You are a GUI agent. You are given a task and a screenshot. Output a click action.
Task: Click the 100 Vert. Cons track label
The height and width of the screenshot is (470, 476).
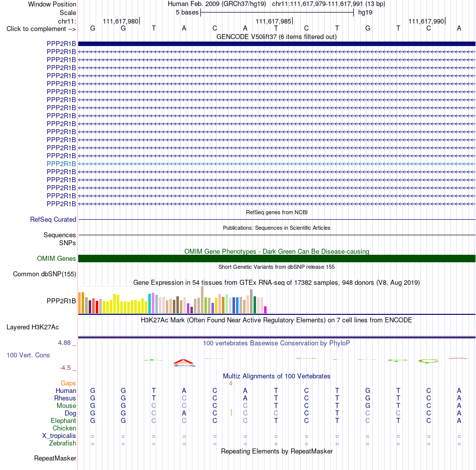click(x=28, y=355)
